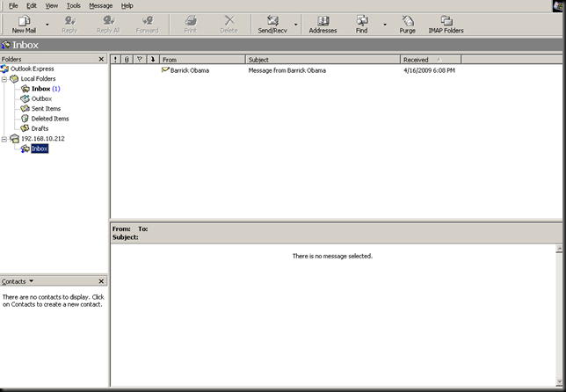Sort messages by the From column

tap(202, 60)
